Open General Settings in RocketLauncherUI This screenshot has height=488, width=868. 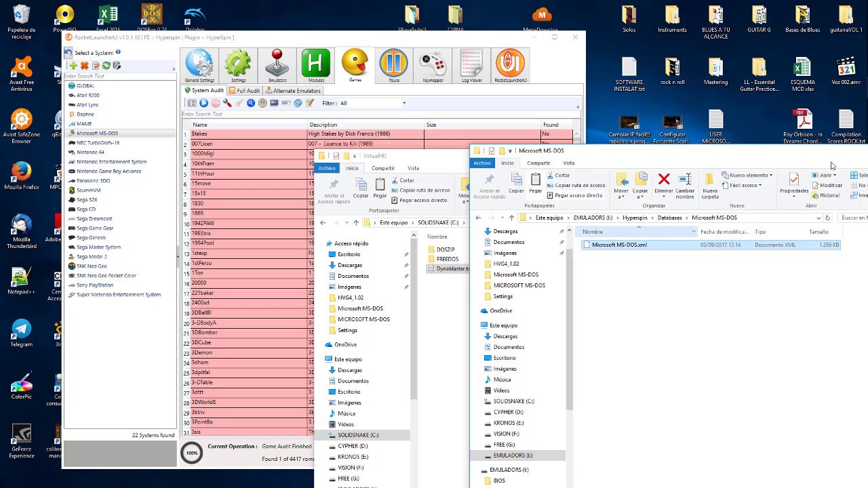199,66
